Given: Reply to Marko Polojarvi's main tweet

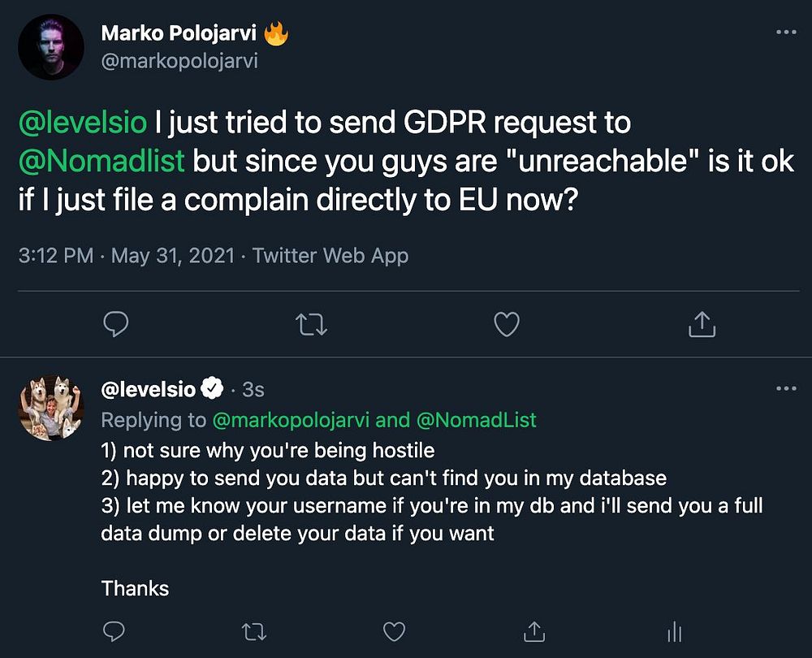Looking at the screenshot, I should (117, 325).
